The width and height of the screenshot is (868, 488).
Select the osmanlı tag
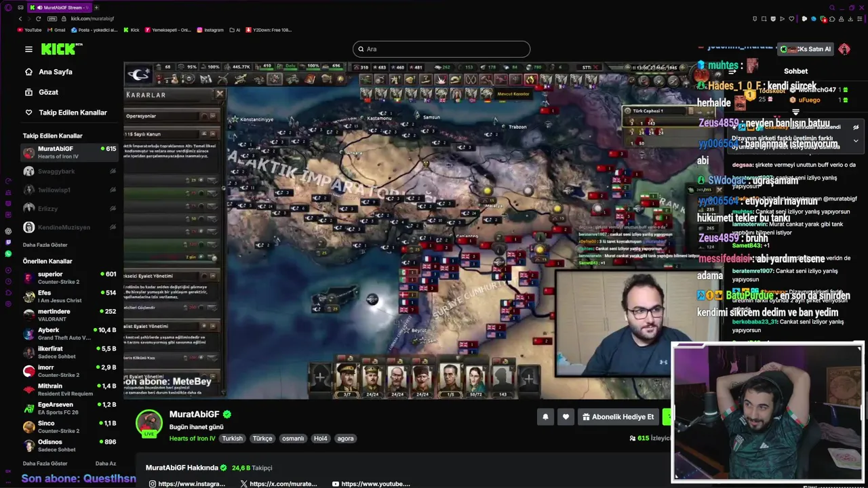[293, 439]
